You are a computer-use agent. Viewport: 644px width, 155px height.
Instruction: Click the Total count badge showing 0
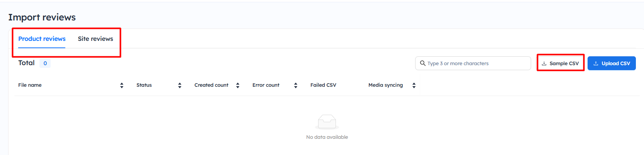coord(45,63)
